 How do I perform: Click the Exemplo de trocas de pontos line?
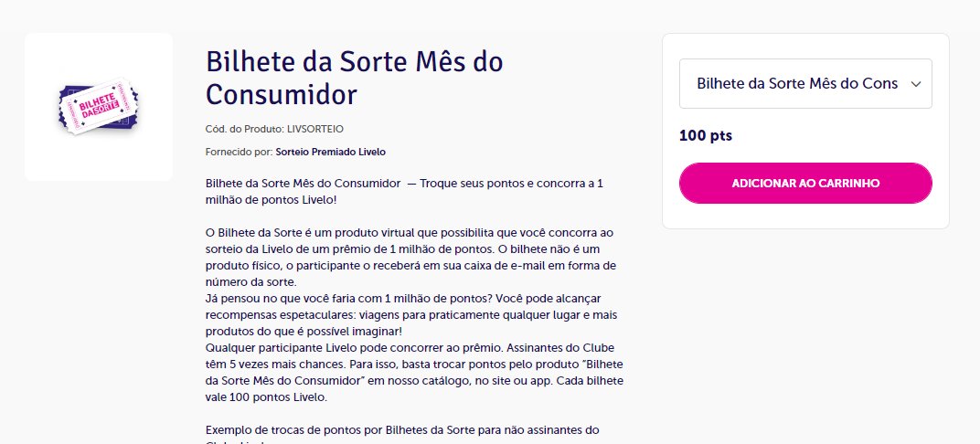pos(402,430)
